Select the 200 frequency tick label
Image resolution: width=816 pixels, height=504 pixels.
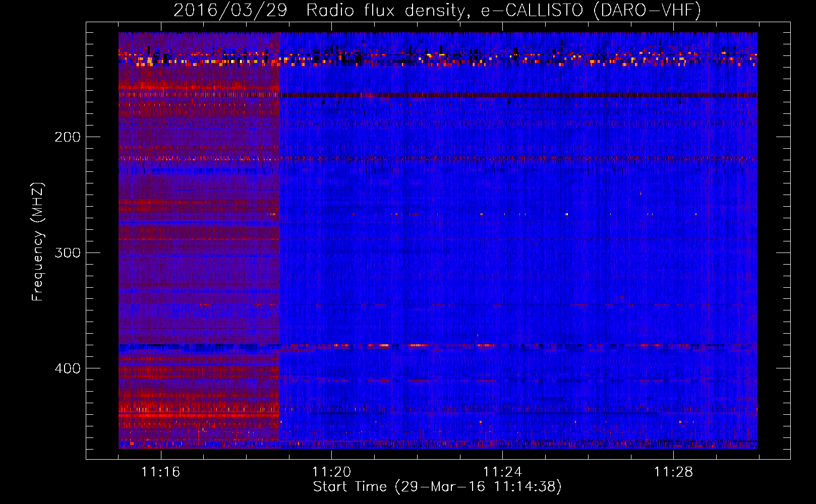click(68, 137)
